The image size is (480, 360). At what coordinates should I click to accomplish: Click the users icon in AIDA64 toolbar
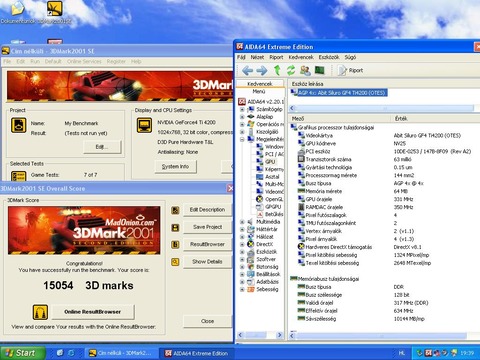click(305, 70)
